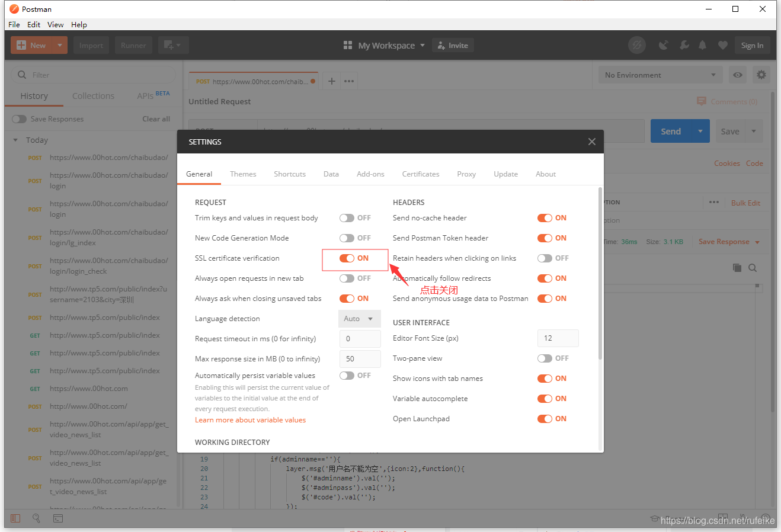Open new window icon dropdown

point(173,45)
